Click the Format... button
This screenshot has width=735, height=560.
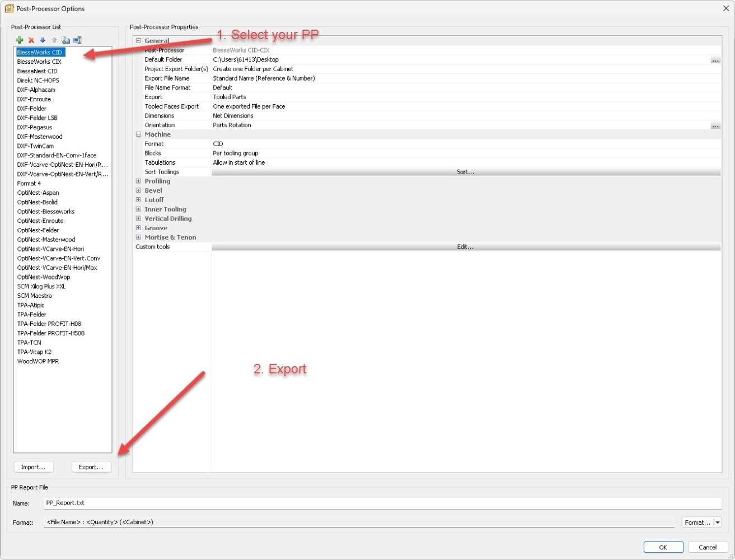tap(697, 522)
